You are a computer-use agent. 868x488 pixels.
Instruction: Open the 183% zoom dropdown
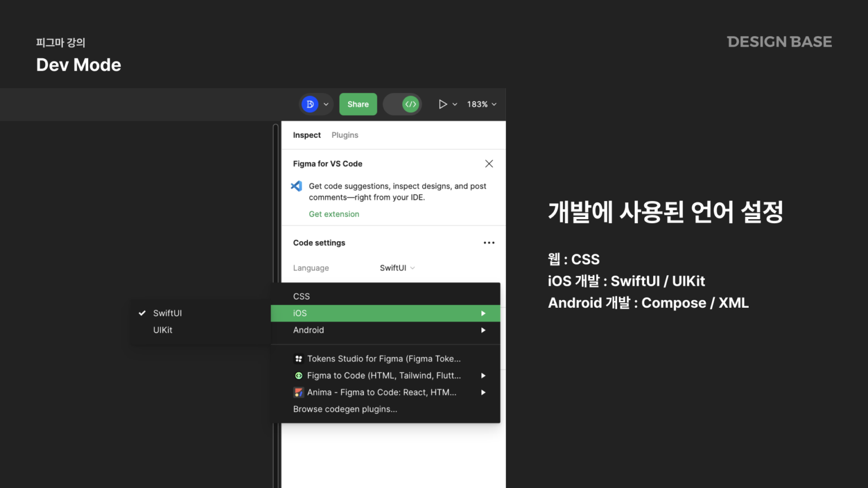pyautogui.click(x=481, y=104)
